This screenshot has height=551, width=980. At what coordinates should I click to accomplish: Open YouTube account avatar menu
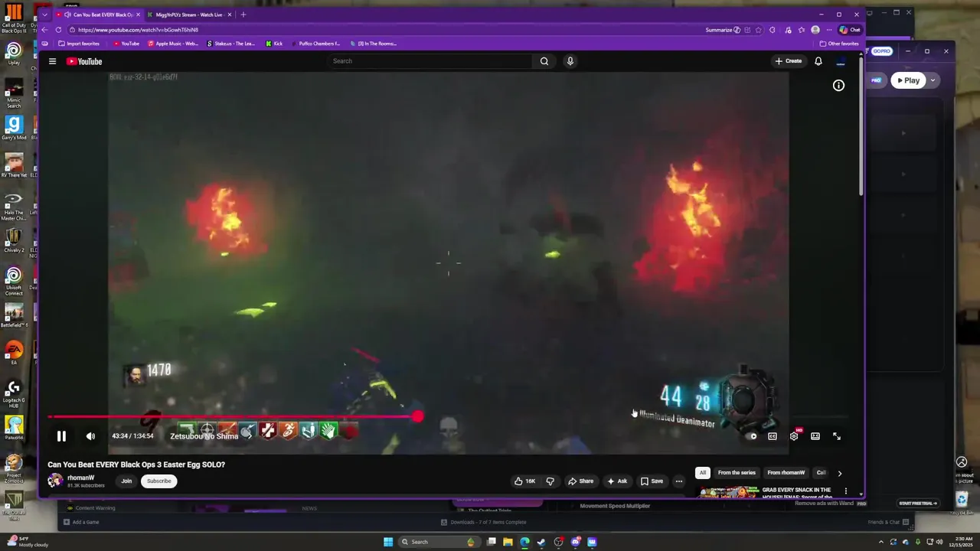click(841, 61)
